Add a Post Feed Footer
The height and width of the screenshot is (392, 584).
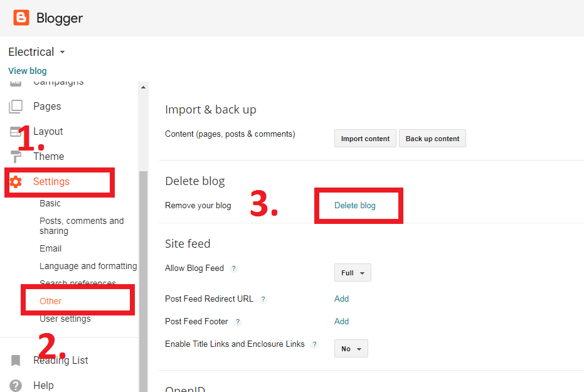coord(341,322)
